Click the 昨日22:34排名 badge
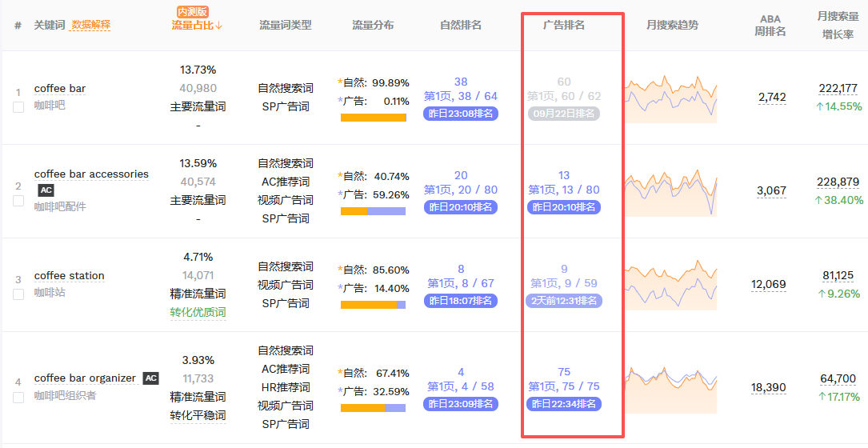The image size is (868, 448). tap(563, 404)
